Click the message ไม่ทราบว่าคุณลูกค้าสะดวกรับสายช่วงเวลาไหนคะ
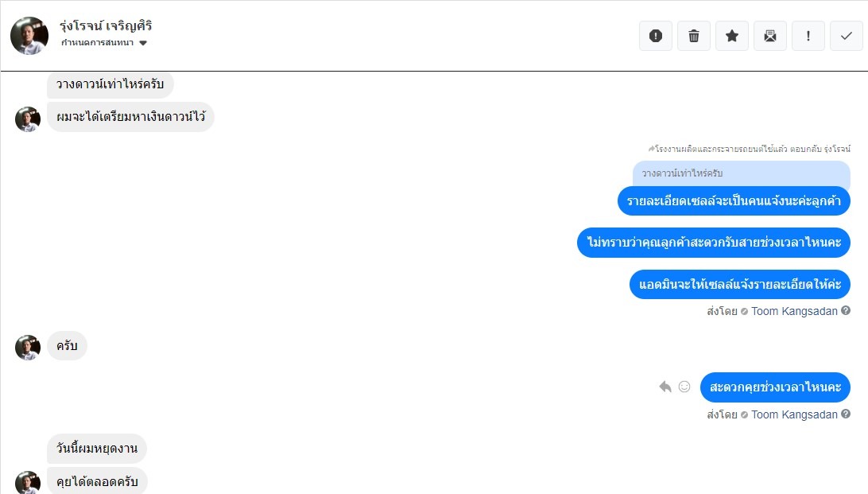 pyautogui.click(x=713, y=242)
